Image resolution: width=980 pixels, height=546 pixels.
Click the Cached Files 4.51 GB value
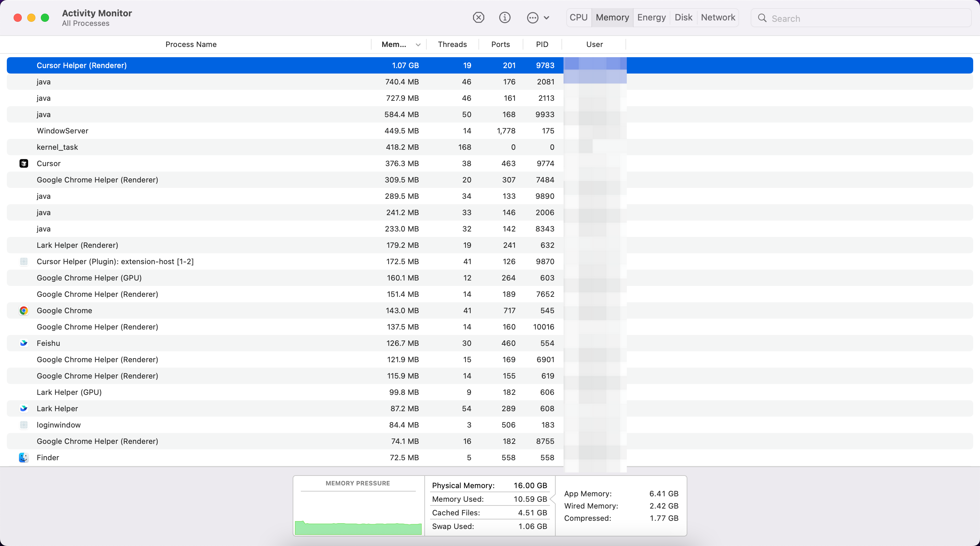click(x=532, y=513)
